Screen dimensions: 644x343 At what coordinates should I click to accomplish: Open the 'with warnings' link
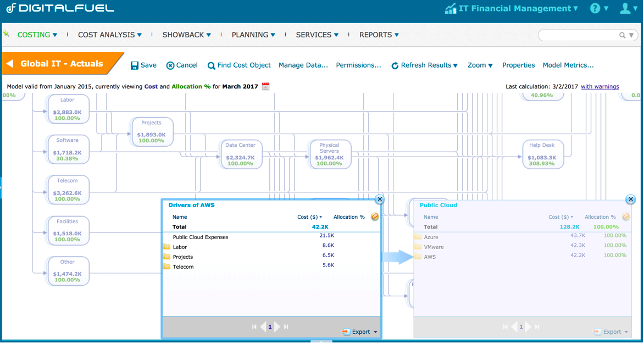(599, 87)
